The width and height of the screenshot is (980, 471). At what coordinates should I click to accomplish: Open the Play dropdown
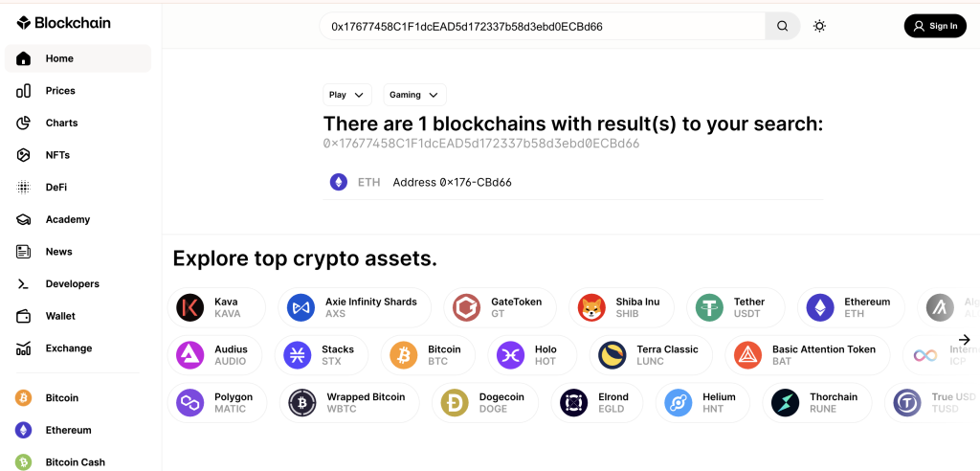click(346, 95)
